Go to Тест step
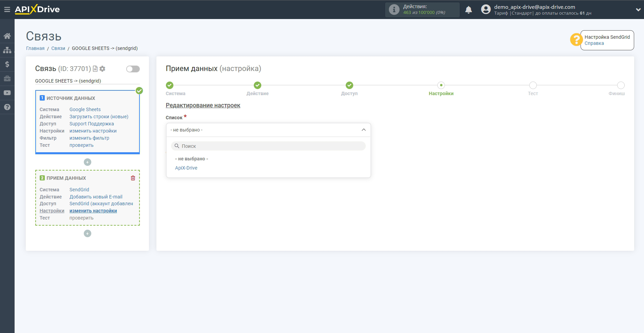The image size is (644, 333). click(x=533, y=85)
